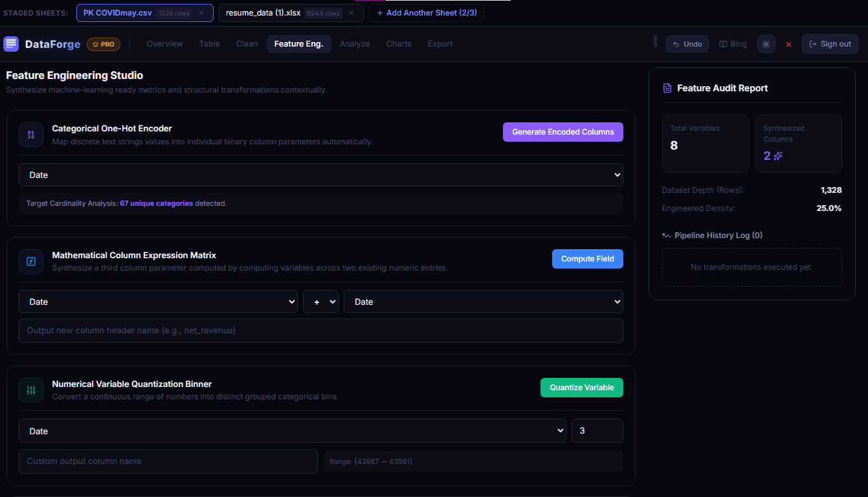Click the 1328 rows badge
The image size is (868, 497).
point(174,14)
